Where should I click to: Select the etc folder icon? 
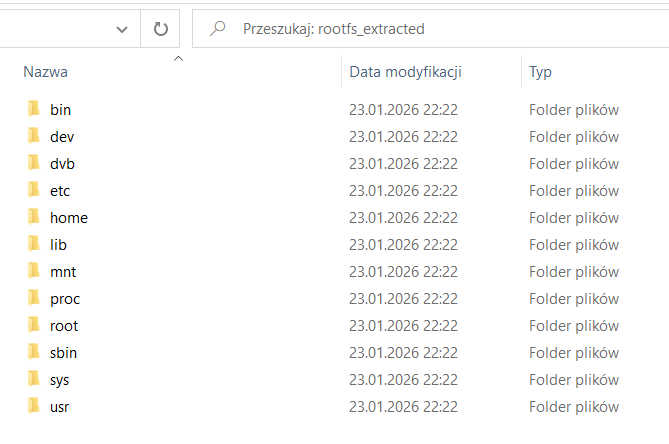coord(34,190)
